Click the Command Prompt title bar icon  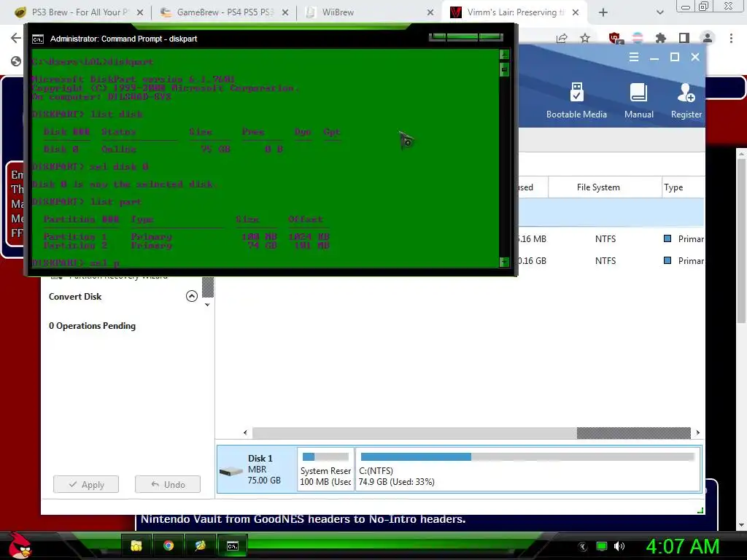[38, 39]
